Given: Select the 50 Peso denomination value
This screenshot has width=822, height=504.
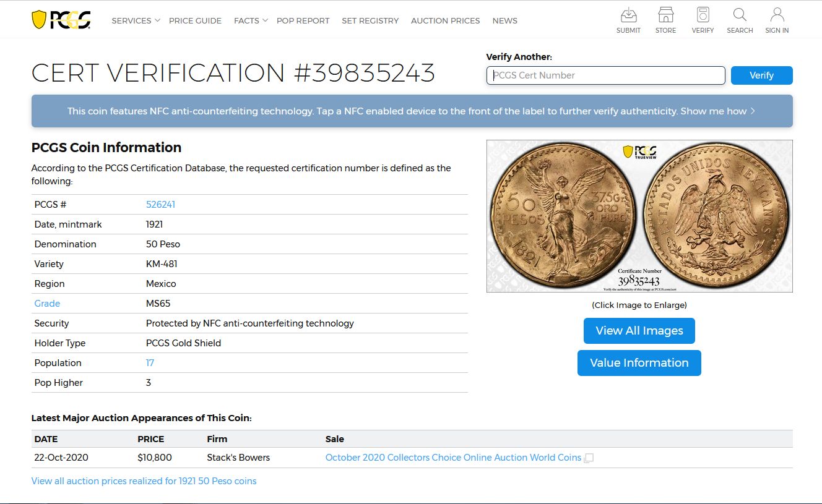Looking at the screenshot, I should (163, 244).
